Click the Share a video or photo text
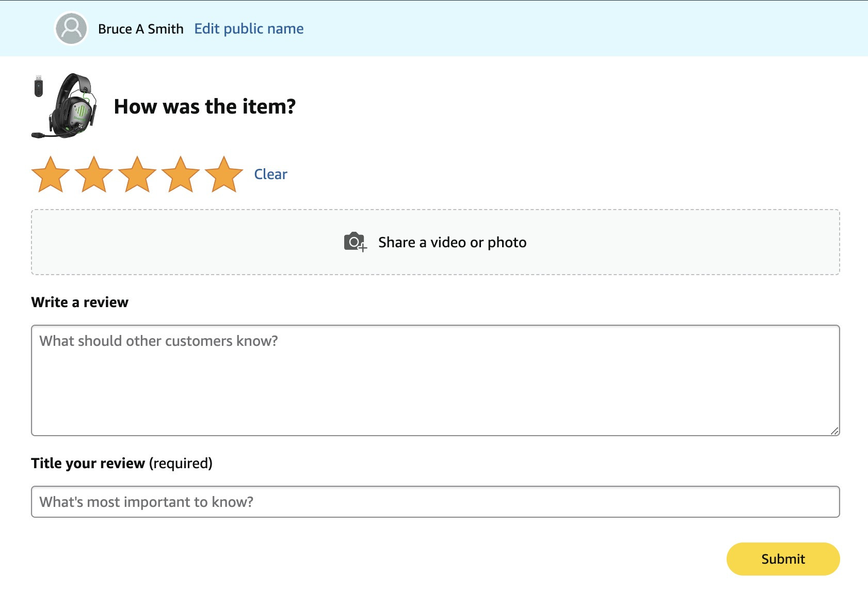868x606 pixels. tap(453, 243)
